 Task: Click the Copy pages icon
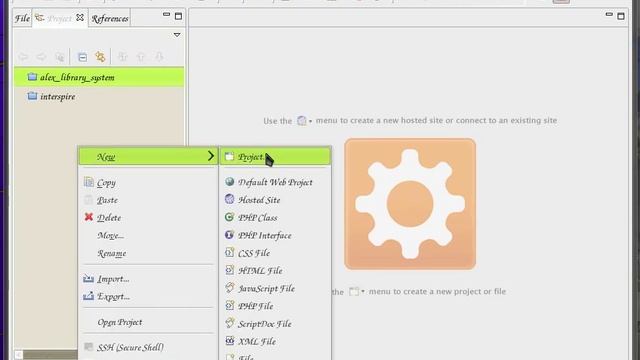point(89,182)
